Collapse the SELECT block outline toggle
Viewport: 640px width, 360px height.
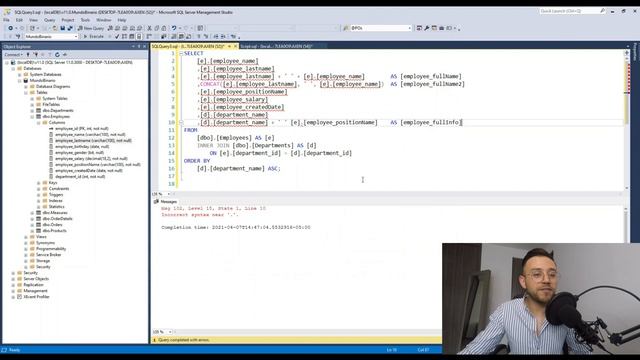click(181, 53)
